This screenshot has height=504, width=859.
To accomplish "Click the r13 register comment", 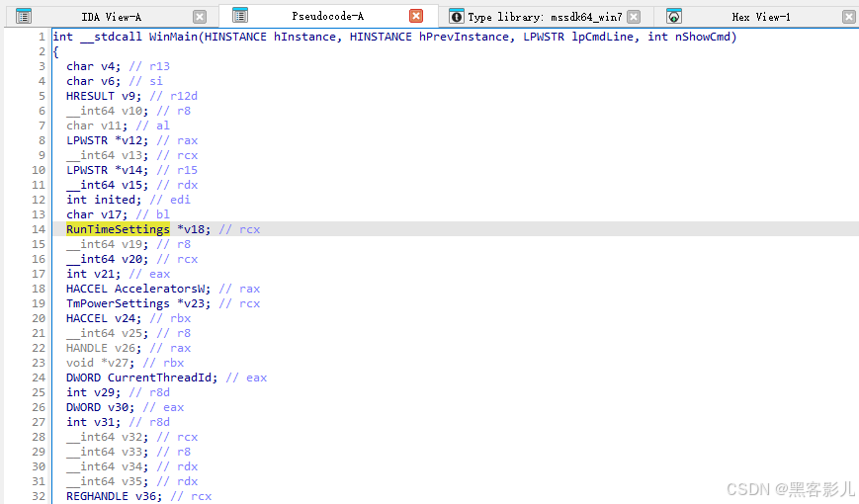I will (149, 66).
